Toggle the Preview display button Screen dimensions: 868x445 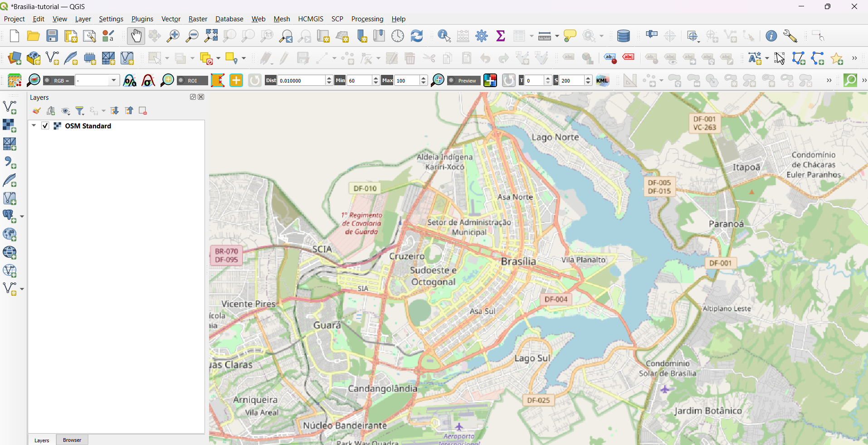(x=463, y=80)
